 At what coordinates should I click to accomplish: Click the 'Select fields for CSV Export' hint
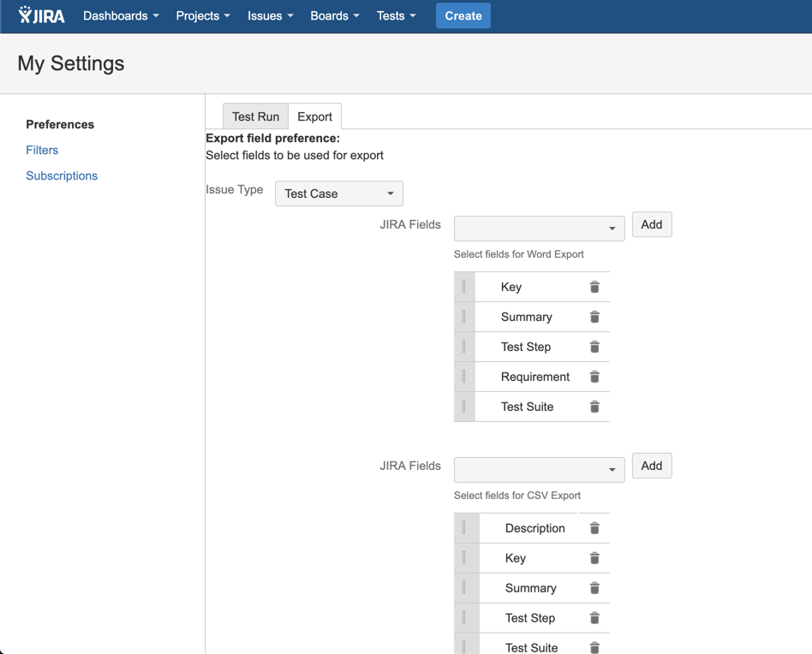coord(516,495)
